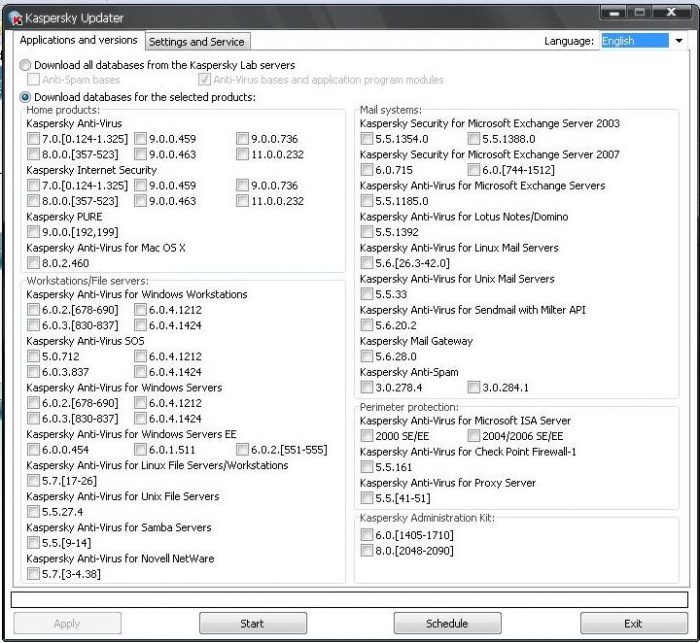
Task: Enable Administration Kit 8.0.[2048-2090]
Action: point(367,551)
